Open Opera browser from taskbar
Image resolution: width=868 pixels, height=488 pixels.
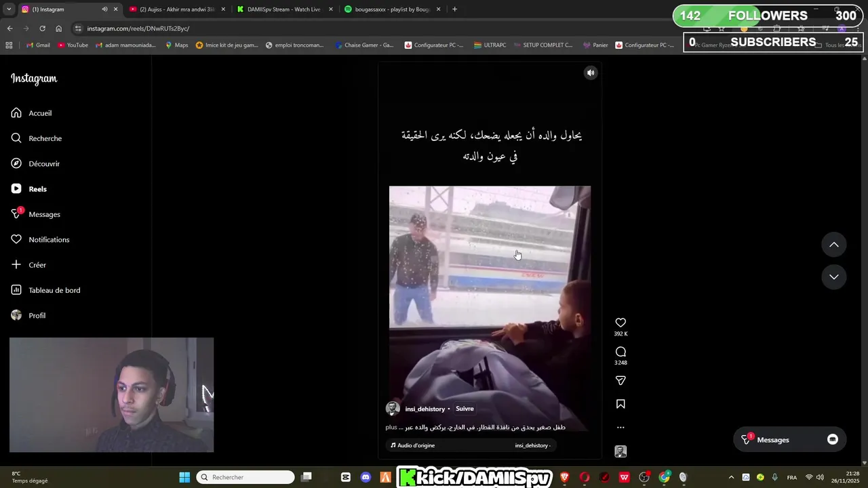tap(585, 477)
